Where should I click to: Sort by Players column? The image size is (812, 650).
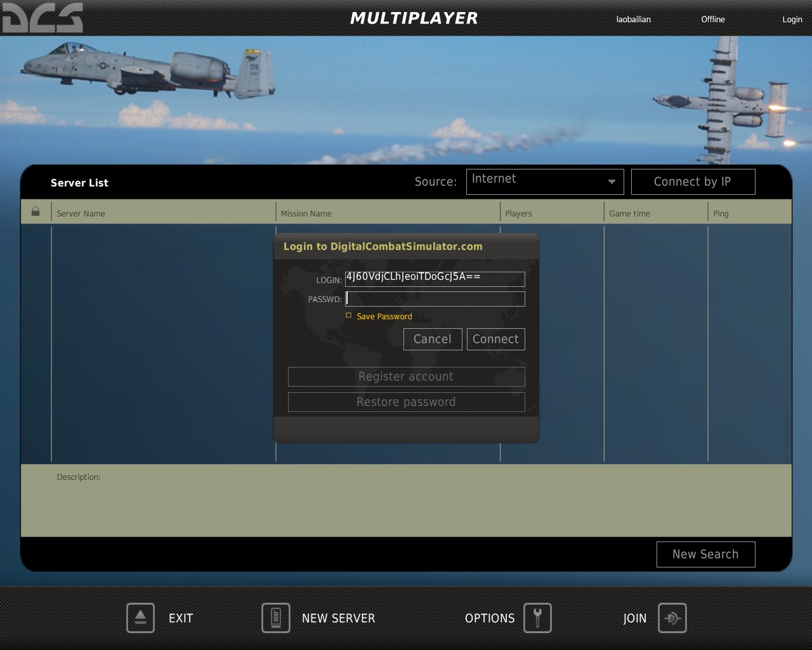pos(552,213)
